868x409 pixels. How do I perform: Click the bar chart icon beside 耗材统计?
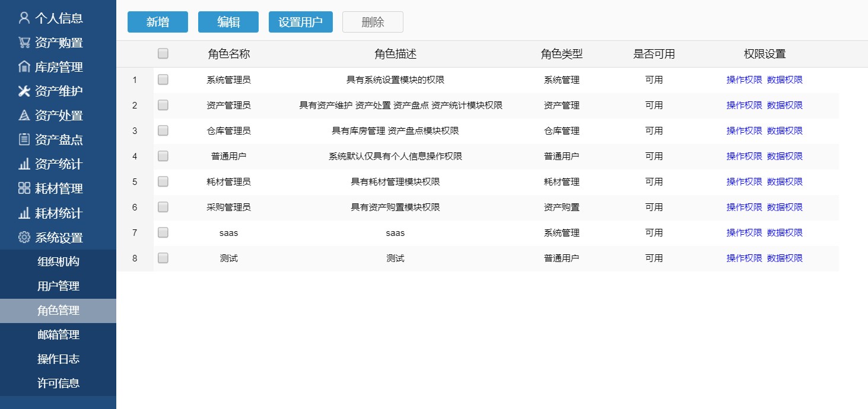(24, 213)
